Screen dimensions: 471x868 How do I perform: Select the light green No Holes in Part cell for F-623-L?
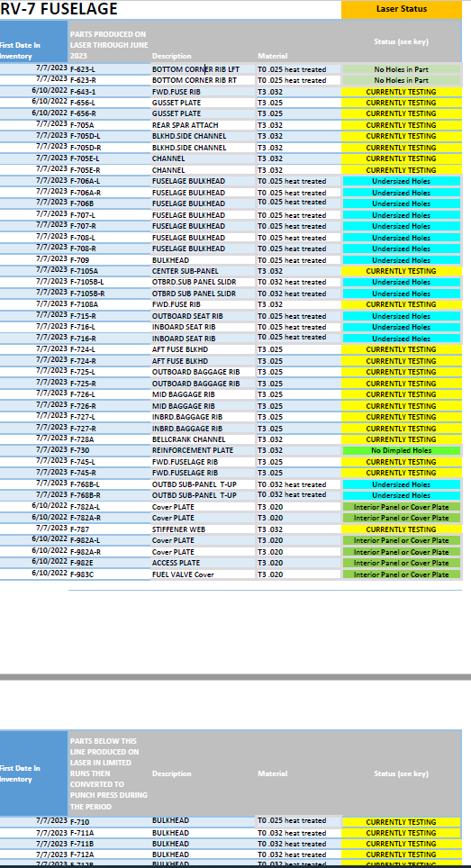(402, 69)
